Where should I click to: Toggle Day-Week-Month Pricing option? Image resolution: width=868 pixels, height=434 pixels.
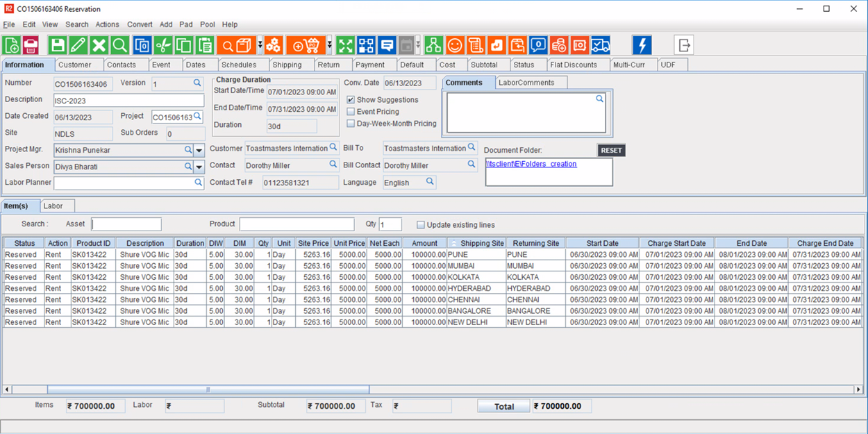pyautogui.click(x=350, y=124)
